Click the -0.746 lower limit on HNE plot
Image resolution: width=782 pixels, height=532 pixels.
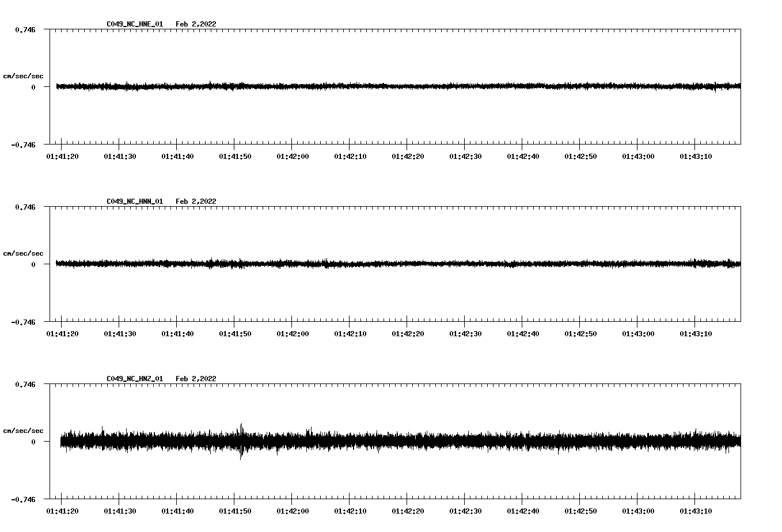pyautogui.click(x=23, y=145)
